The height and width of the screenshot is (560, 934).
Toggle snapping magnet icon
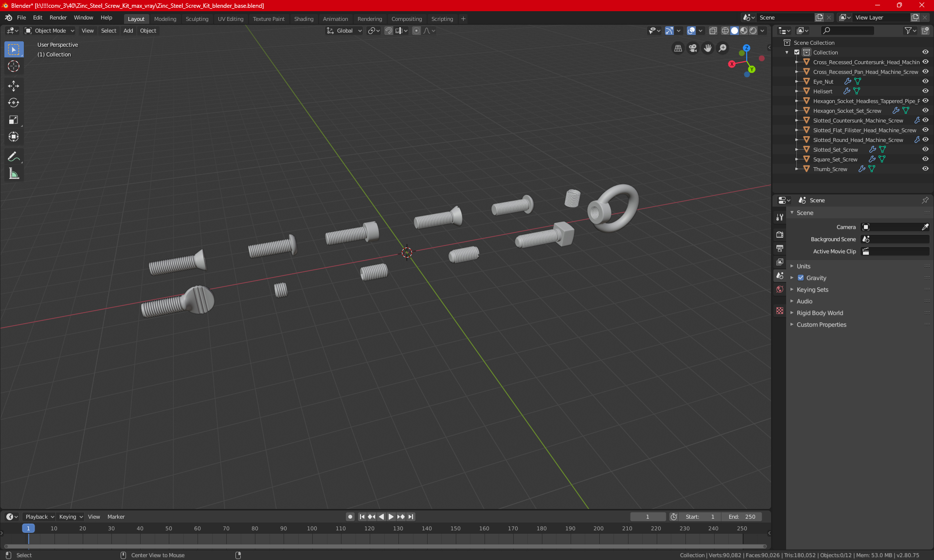click(x=388, y=31)
